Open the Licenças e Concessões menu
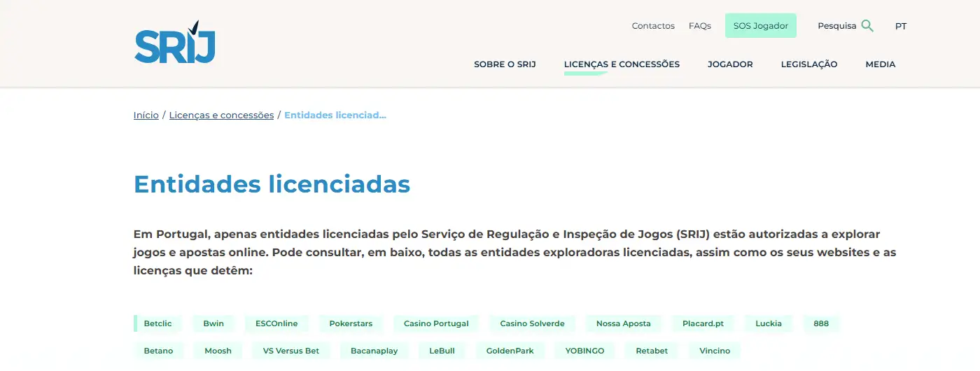The width and height of the screenshot is (980, 371). [622, 64]
